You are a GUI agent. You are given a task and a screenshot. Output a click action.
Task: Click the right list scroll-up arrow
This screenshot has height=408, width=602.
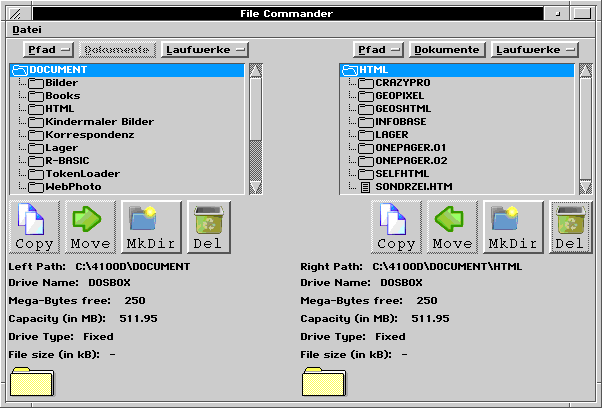(585, 71)
